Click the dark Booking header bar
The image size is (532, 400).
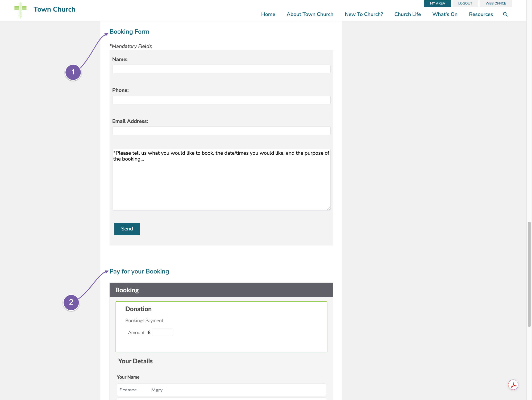click(x=221, y=290)
